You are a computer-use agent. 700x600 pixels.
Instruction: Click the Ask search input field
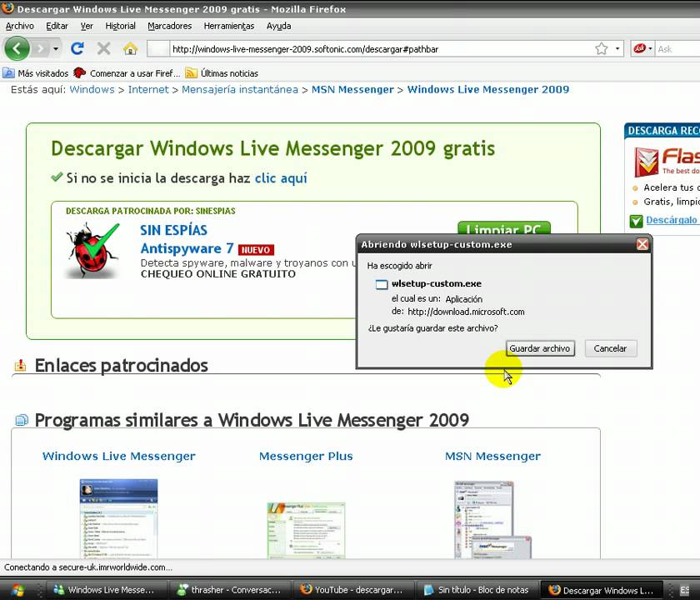point(677,48)
